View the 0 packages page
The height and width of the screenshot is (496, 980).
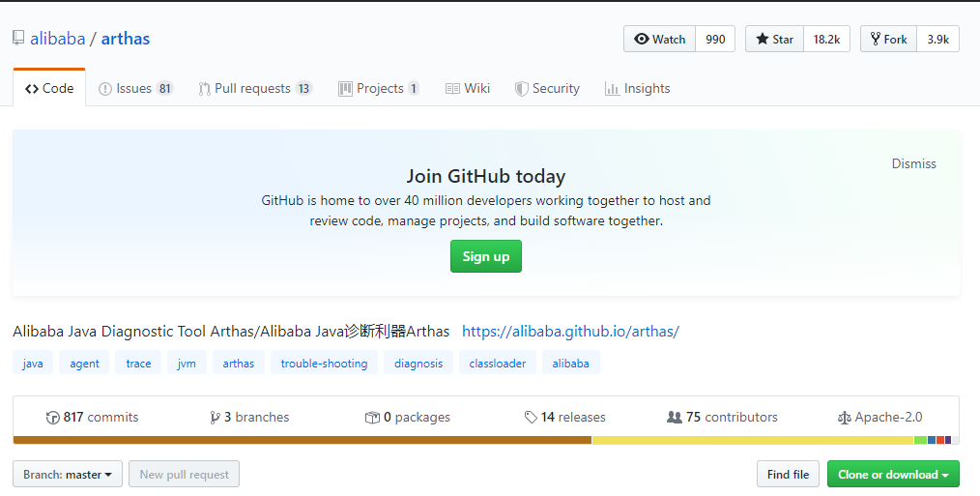(408, 417)
